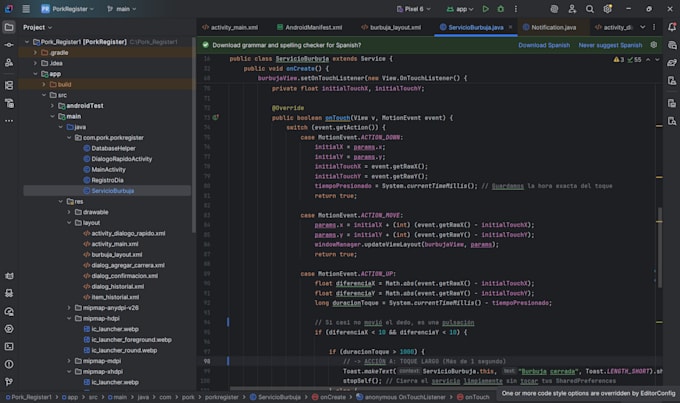Click the onTouch override gutter icon

click(216, 118)
